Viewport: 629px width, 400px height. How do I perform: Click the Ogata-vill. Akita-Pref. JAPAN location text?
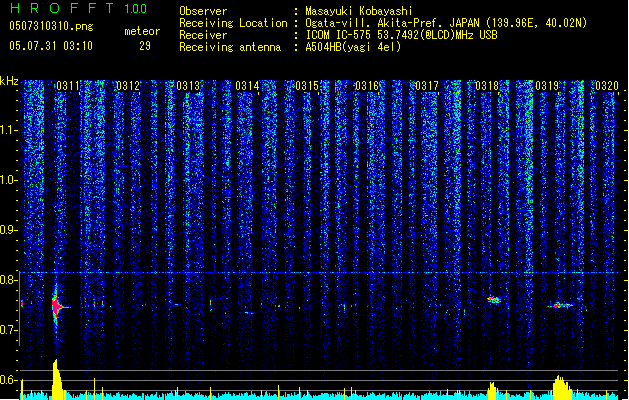(x=392, y=23)
